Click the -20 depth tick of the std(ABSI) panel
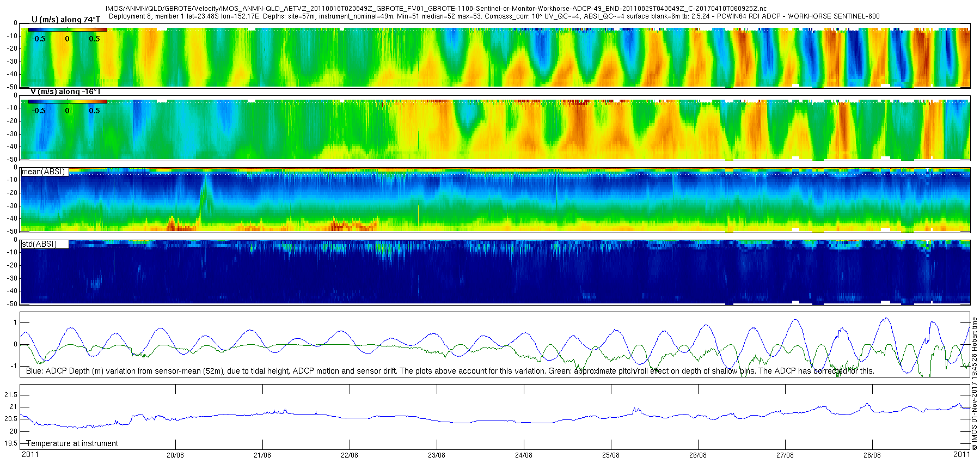980x463 pixels. coord(11,265)
